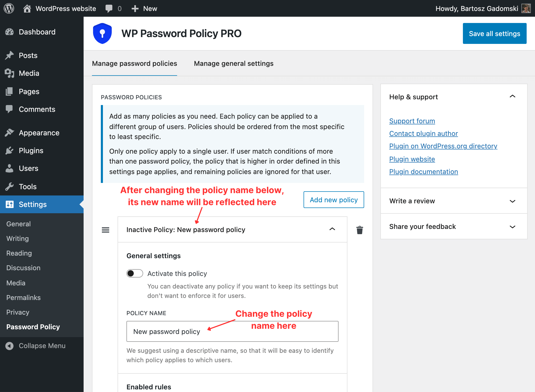The height and width of the screenshot is (392, 535).
Task: Open user avatar of Bartosz Gadomski
Action: [x=526, y=8]
